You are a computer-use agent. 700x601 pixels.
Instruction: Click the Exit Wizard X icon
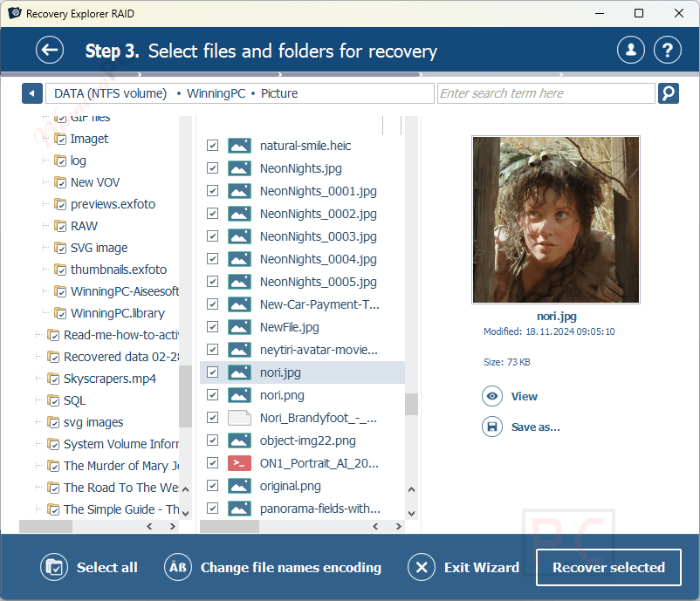click(x=422, y=567)
